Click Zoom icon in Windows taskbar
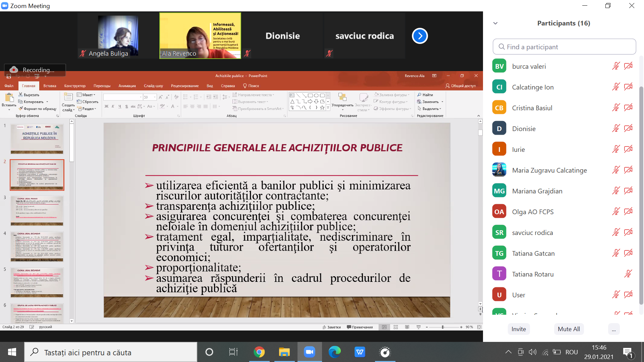The image size is (644, 362). [309, 352]
